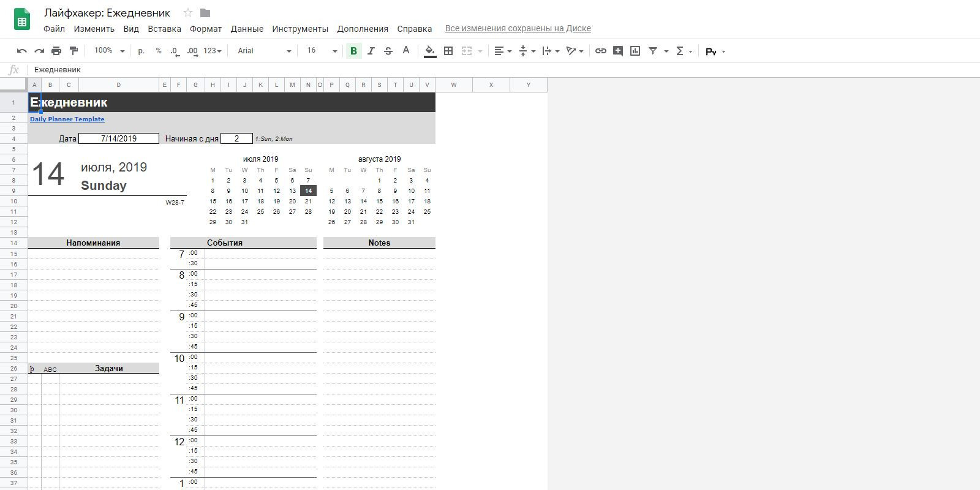Click the Move to folder icon

pos(205,13)
